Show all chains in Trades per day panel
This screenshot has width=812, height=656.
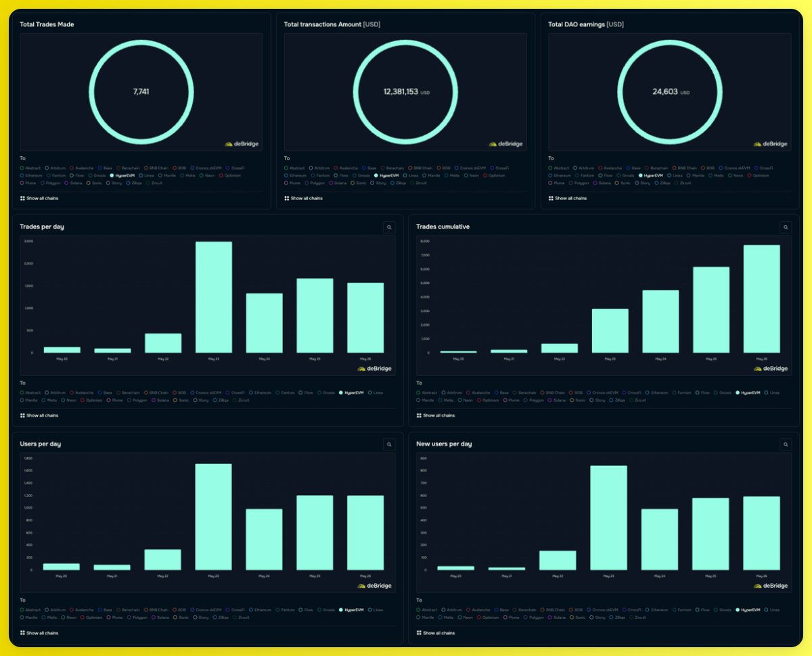(x=39, y=415)
